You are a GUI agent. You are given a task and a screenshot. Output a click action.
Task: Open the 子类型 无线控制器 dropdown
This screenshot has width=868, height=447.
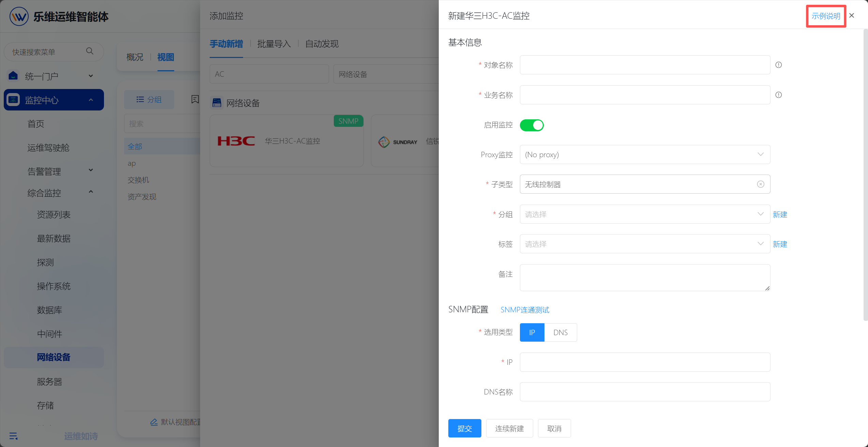click(x=645, y=184)
